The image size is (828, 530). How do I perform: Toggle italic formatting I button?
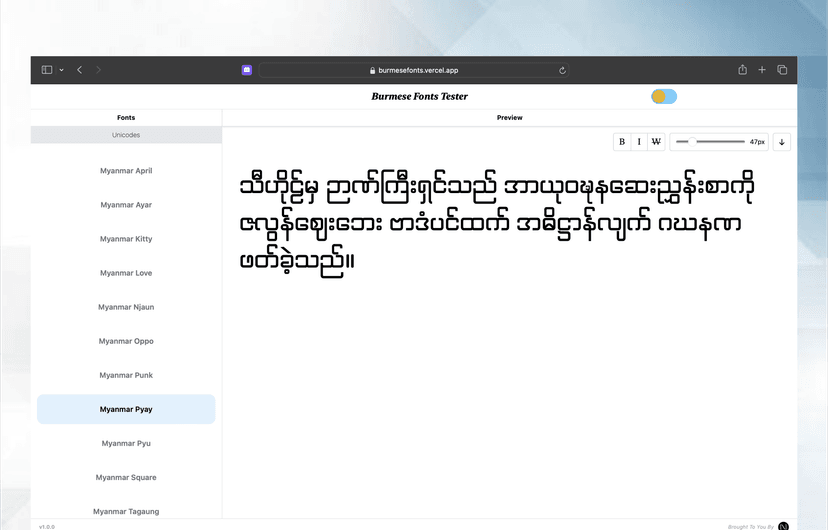pyautogui.click(x=639, y=141)
